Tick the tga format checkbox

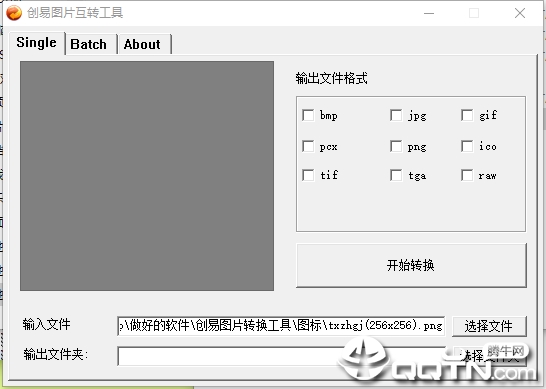click(x=396, y=175)
